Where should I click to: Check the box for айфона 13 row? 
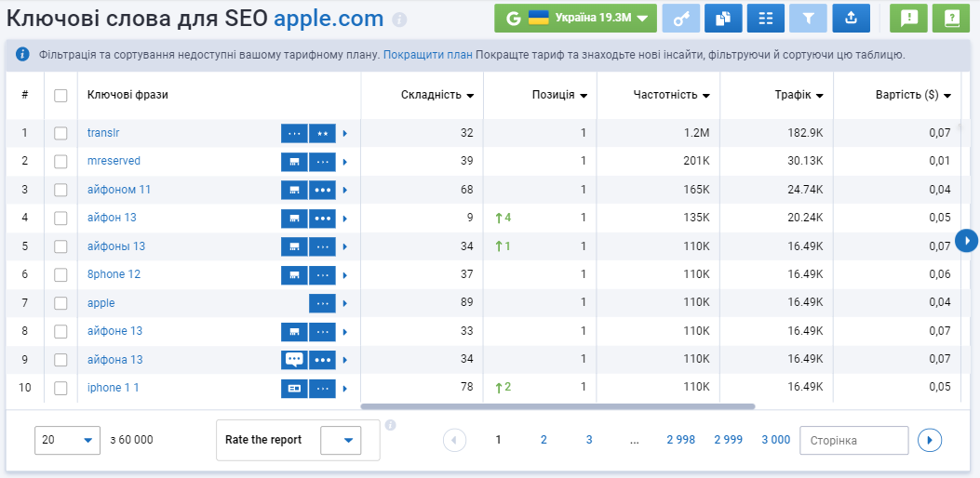[x=60, y=359]
